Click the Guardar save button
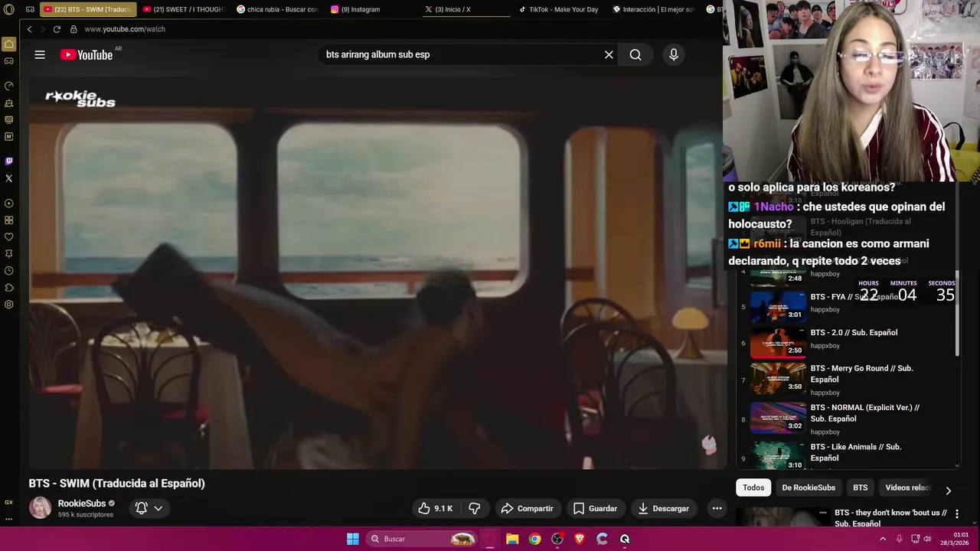This screenshot has height=551, width=980. (595, 508)
